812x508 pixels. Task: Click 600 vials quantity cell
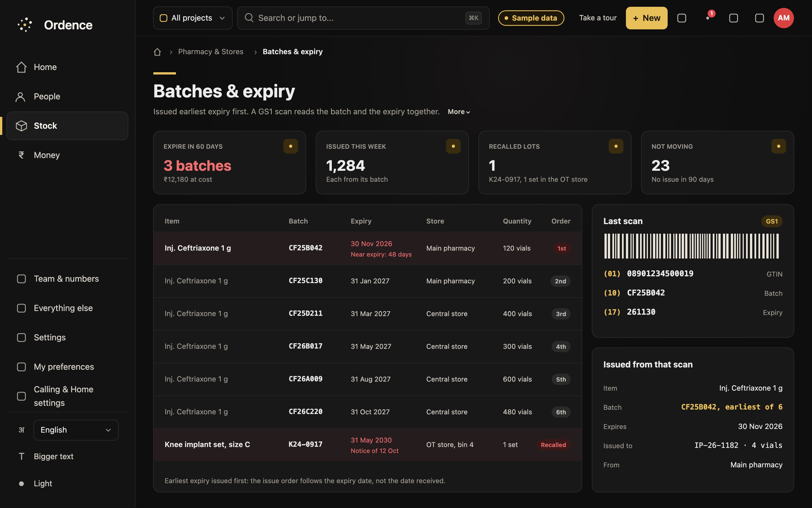517,379
